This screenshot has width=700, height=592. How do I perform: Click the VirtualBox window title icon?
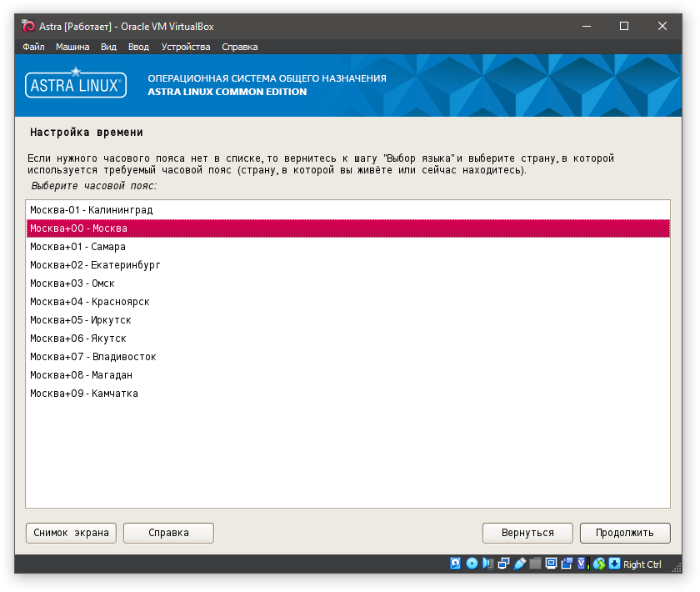tap(28, 27)
